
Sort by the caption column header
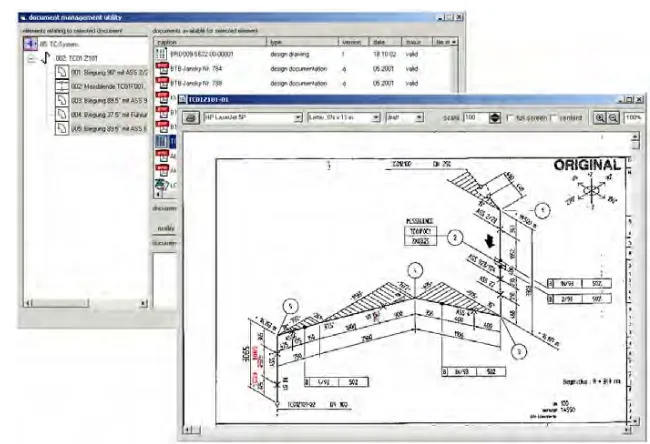click(x=210, y=42)
